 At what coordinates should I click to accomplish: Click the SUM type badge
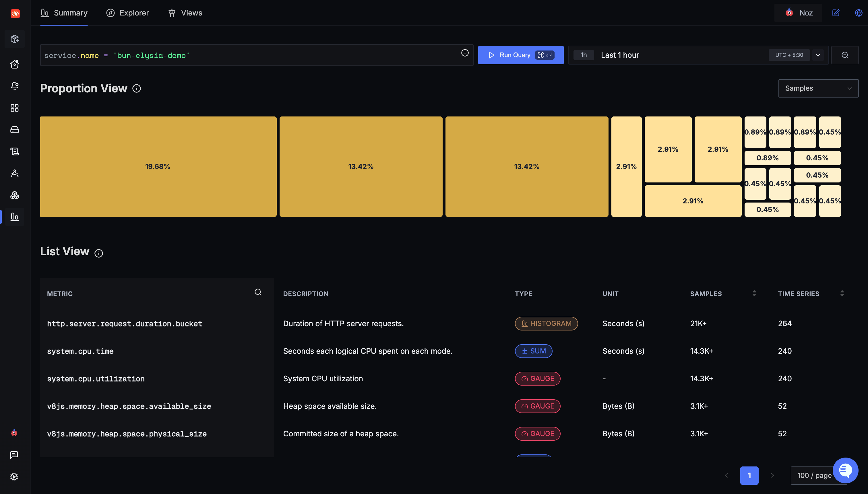(x=533, y=351)
